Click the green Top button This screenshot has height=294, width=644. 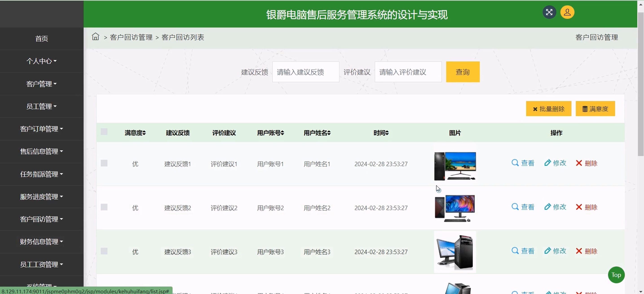[x=616, y=275]
